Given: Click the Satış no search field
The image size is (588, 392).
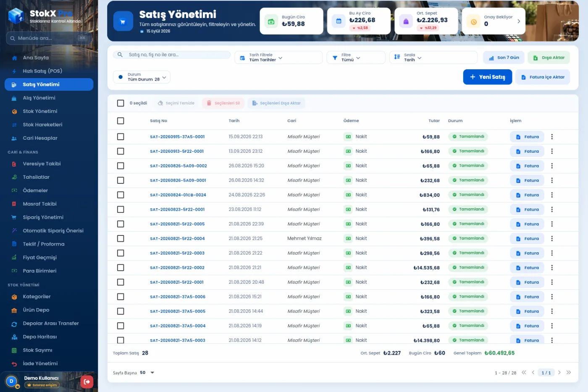Looking at the screenshot, I should tap(172, 55).
